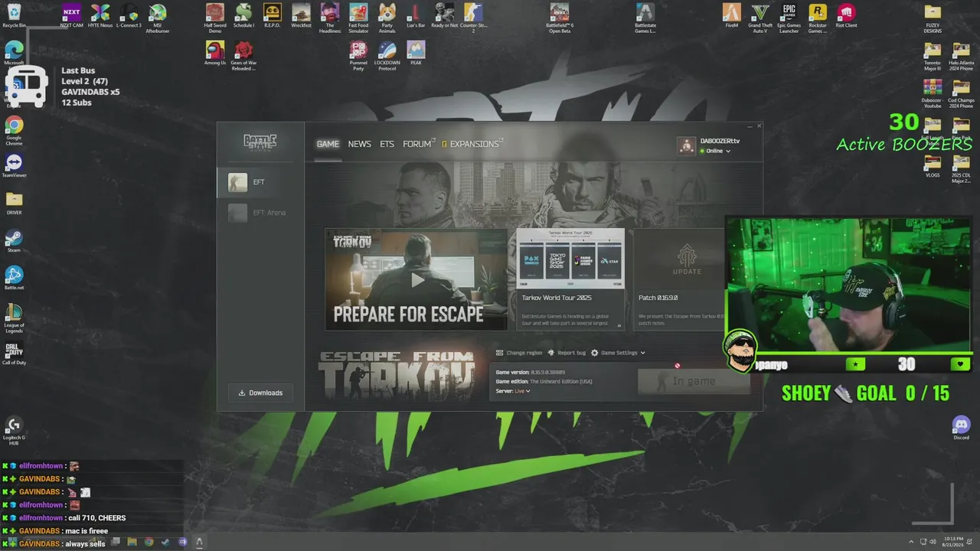The image size is (980, 551).
Task: Select the Liar's Bar icon
Action: [416, 16]
